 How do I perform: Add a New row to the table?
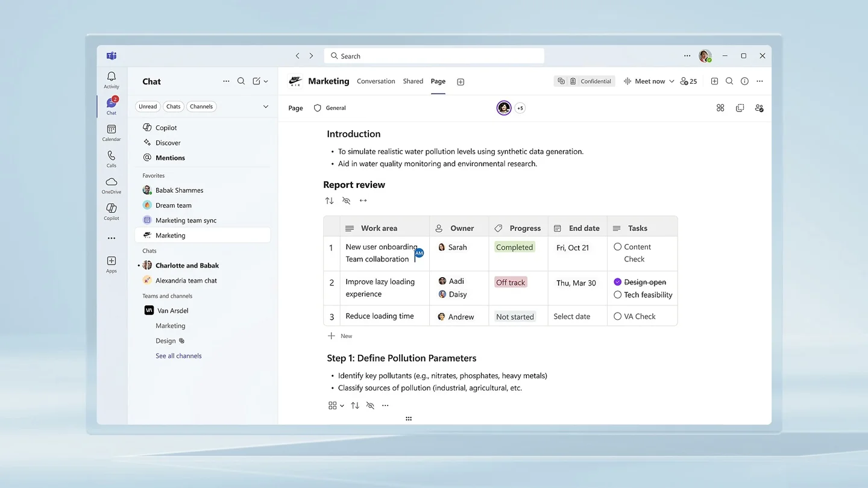pos(340,336)
